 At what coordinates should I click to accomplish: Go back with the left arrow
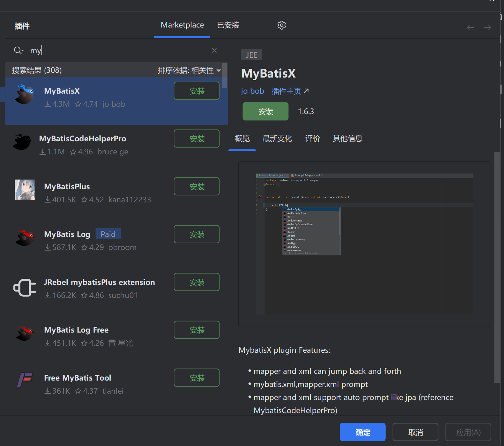pos(470,28)
